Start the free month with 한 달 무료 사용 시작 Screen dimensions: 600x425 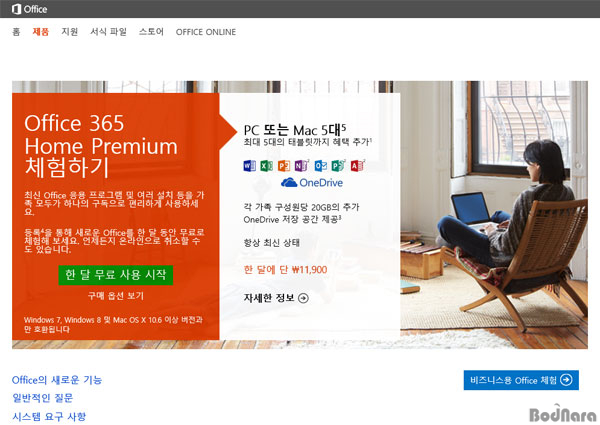pyautogui.click(x=116, y=275)
